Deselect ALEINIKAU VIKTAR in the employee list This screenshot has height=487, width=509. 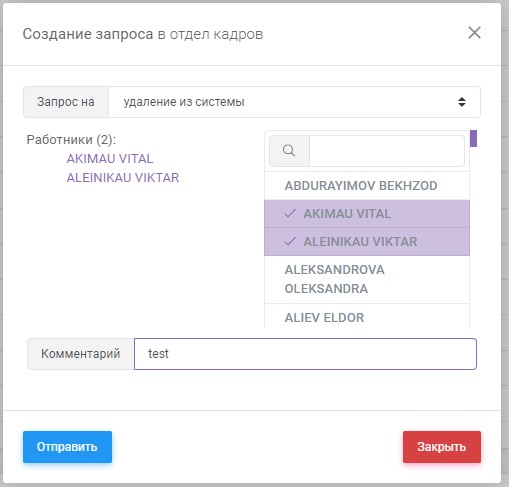click(x=367, y=242)
